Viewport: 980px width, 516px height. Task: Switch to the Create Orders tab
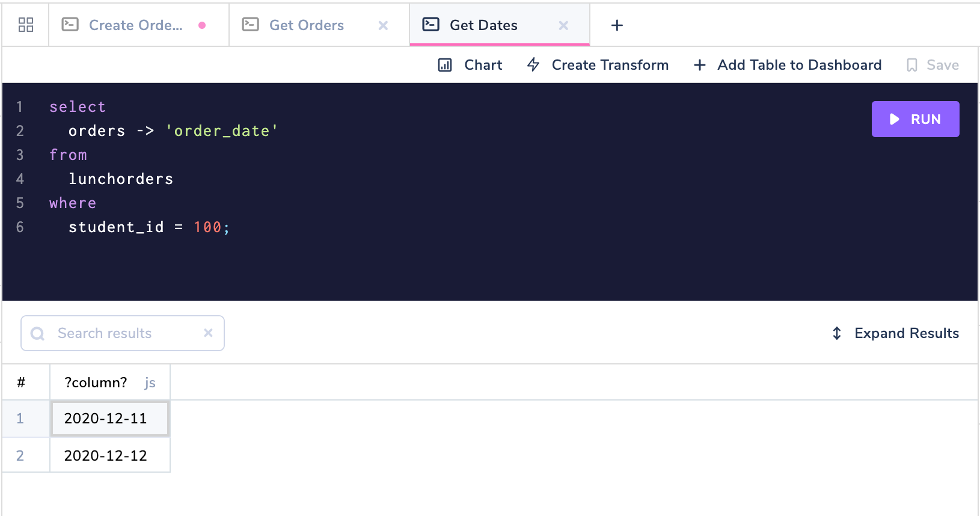tap(135, 25)
